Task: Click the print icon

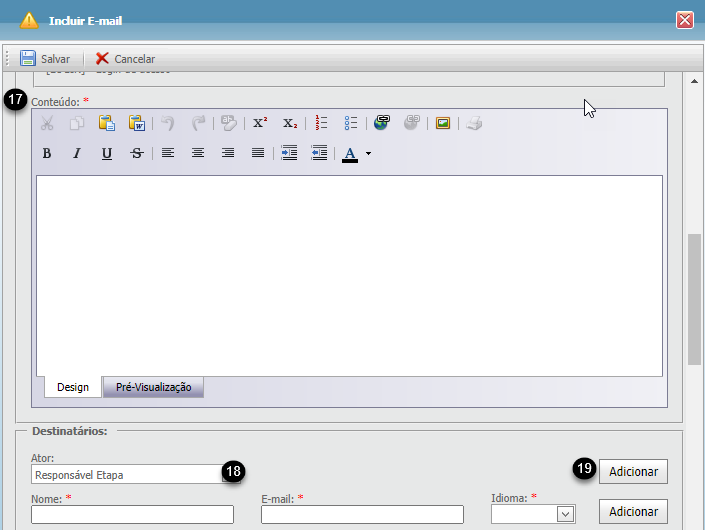Action: (x=474, y=123)
